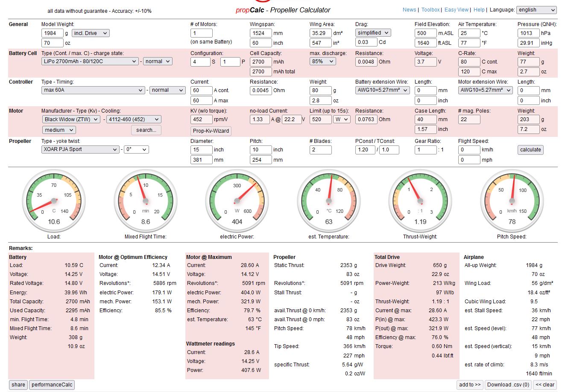The image size is (568, 392).
Task: Click the motor Limit 520 field
Action: point(320,119)
